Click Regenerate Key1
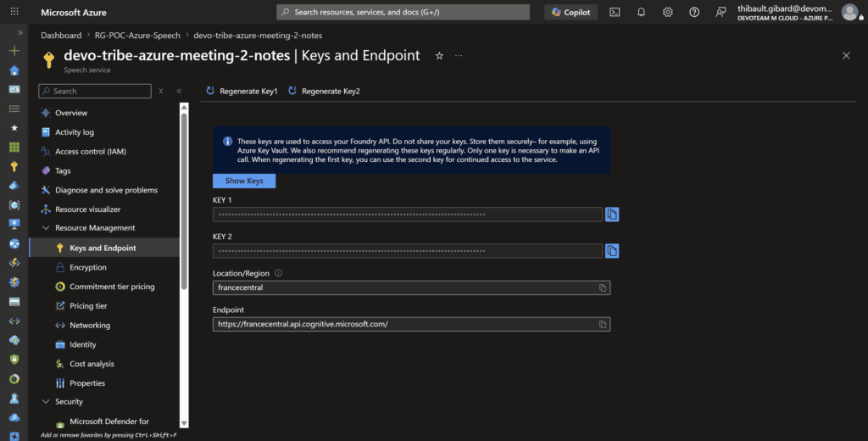The image size is (868, 441). click(x=242, y=91)
